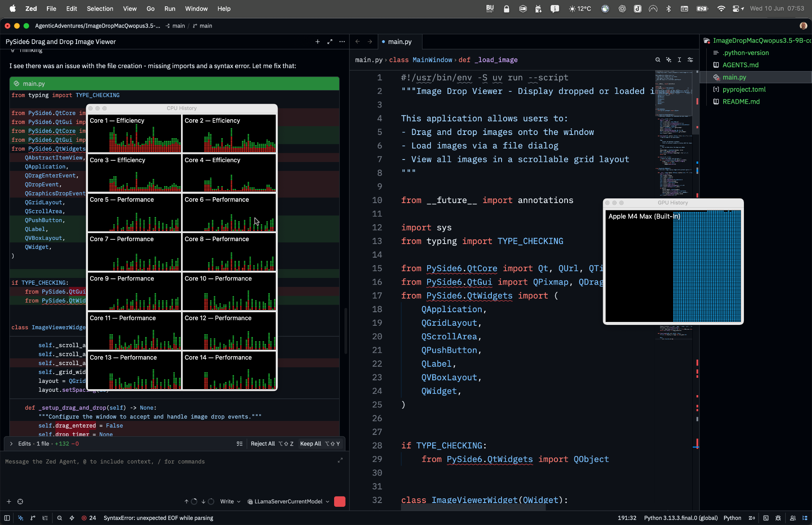Open LLamaServerCurrentModel model selector
The image size is (812, 525).
(288, 502)
